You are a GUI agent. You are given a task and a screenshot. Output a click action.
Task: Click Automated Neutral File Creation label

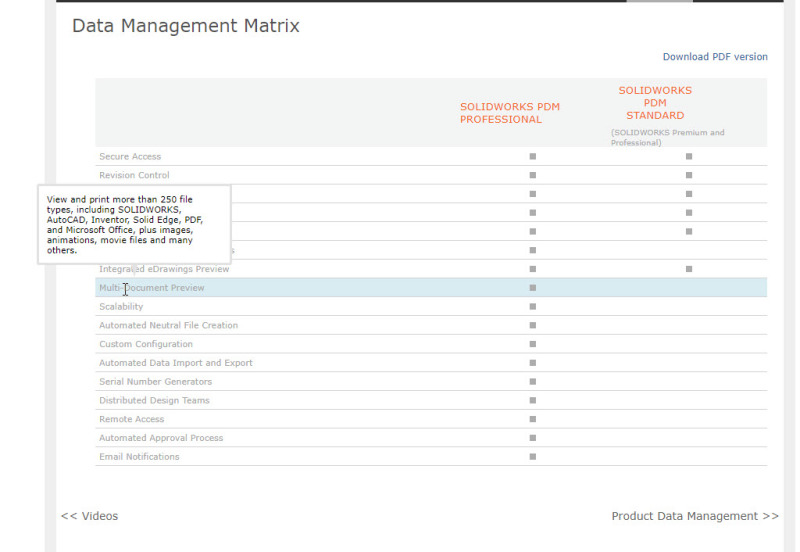click(x=168, y=325)
